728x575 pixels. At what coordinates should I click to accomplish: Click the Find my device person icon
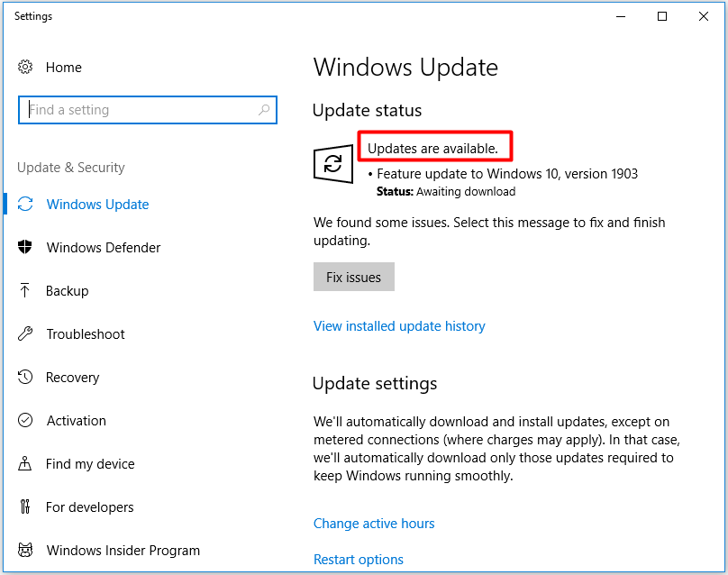click(x=25, y=463)
